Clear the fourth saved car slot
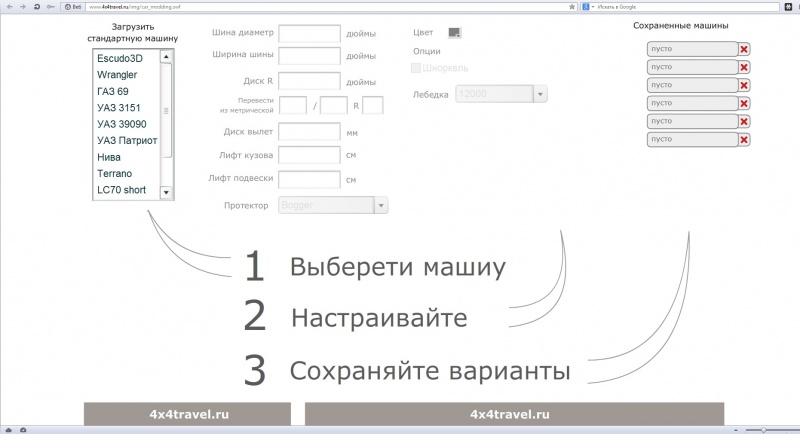This screenshot has width=800, height=434. [x=744, y=103]
